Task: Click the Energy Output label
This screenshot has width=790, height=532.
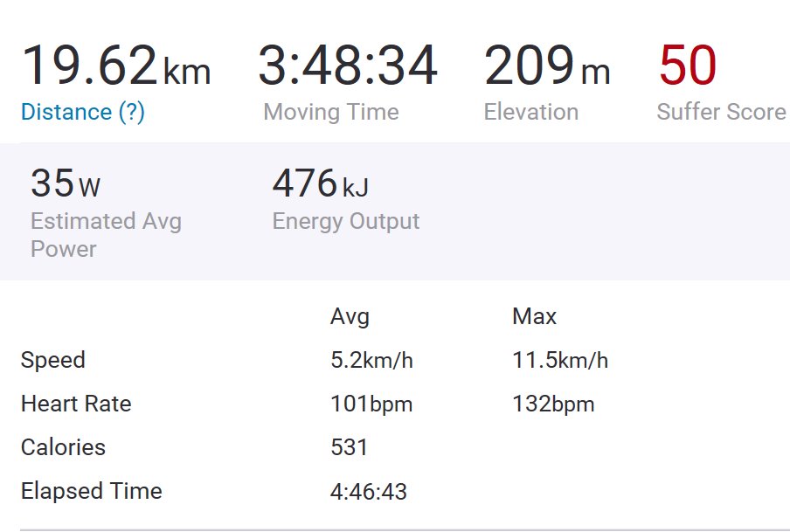Action: tap(346, 221)
